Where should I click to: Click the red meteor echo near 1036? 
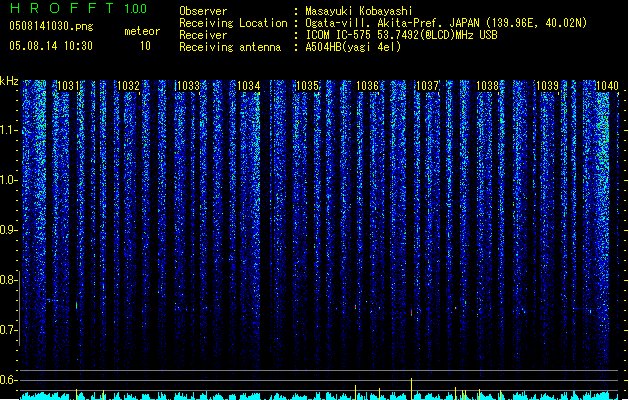(355, 307)
